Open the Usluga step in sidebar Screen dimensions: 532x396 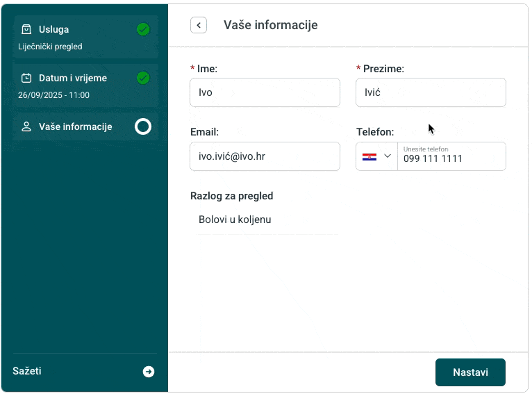(x=54, y=29)
